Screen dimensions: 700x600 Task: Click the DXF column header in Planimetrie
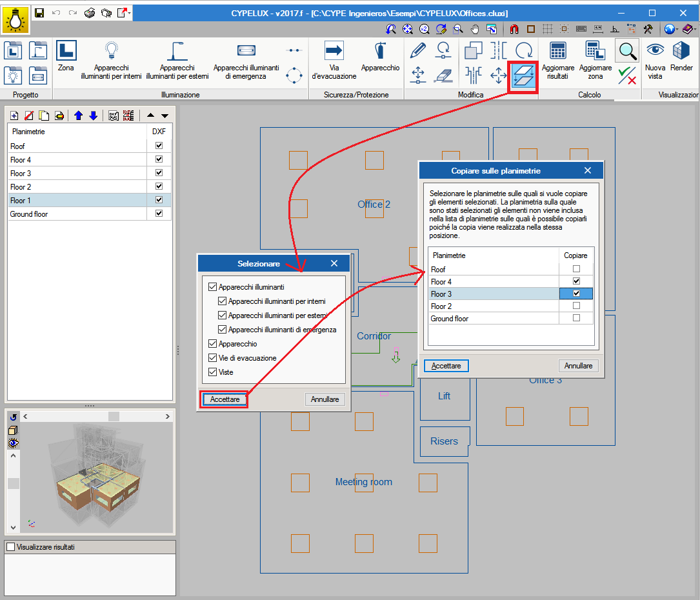159,131
